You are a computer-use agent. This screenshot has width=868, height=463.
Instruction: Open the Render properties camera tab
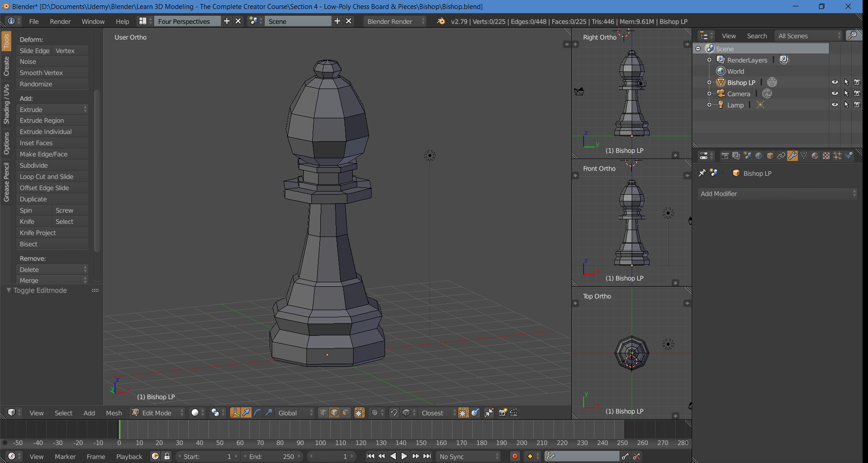click(725, 156)
